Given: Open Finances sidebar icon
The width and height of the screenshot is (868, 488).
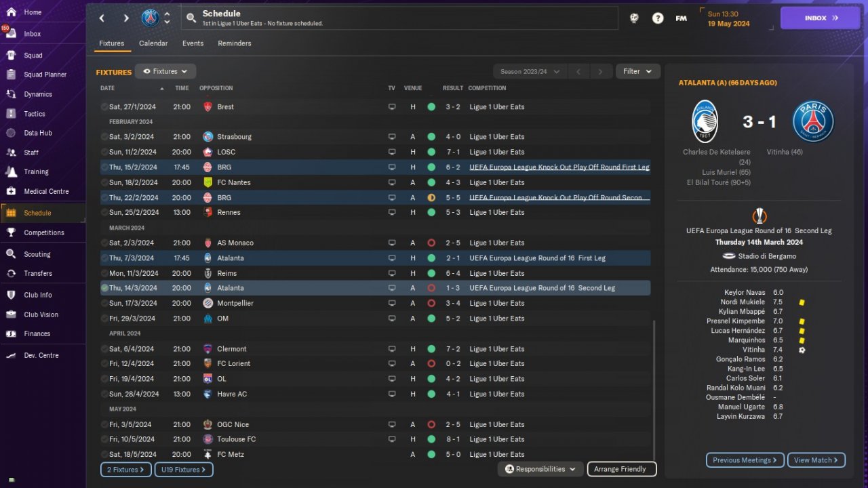Looking at the screenshot, I should coord(11,333).
